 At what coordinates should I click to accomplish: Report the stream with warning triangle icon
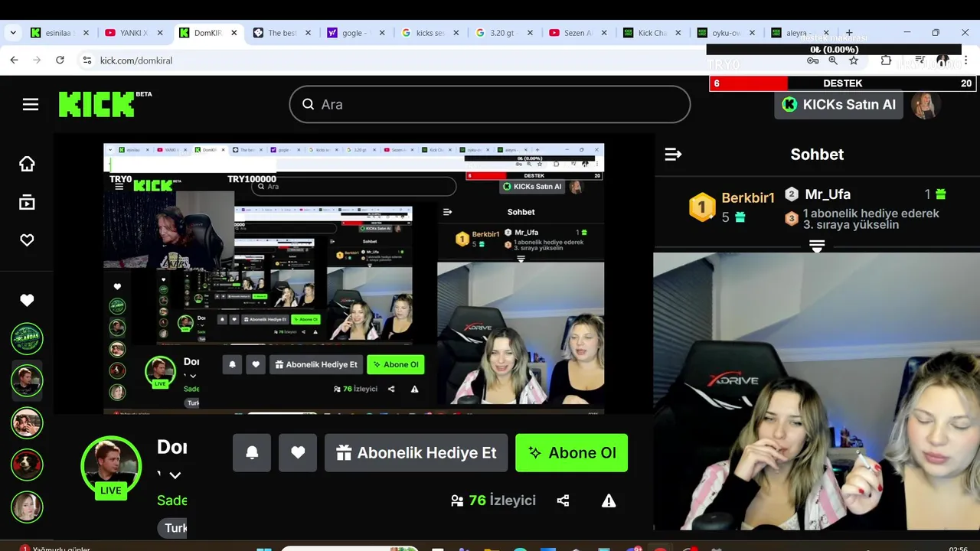609,500
